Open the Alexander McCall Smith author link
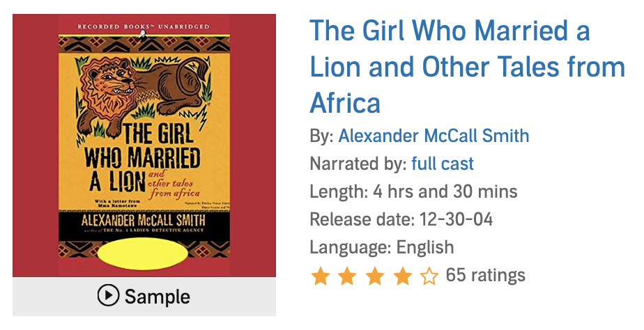The width and height of the screenshot is (644, 330). pyautogui.click(x=434, y=136)
